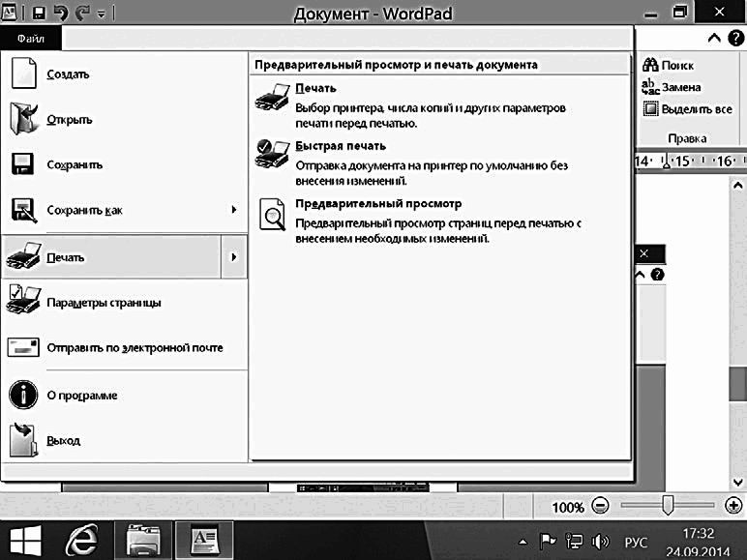747x560 pixels.
Task: Collapse ribbon chevron in the background window
Action: tap(641, 275)
